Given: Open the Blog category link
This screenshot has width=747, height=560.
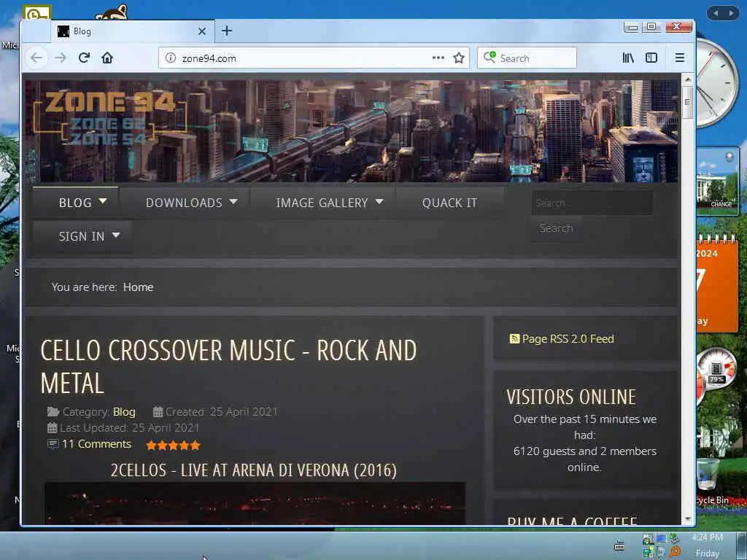Looking at the screenshot, I should point(124,412).
